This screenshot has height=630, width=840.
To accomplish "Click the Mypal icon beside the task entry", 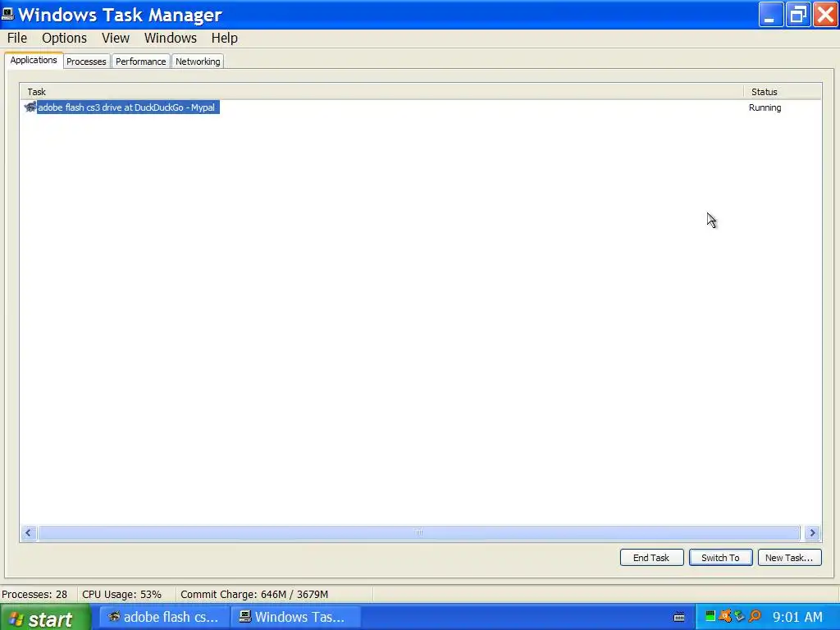I will [30, 107].
